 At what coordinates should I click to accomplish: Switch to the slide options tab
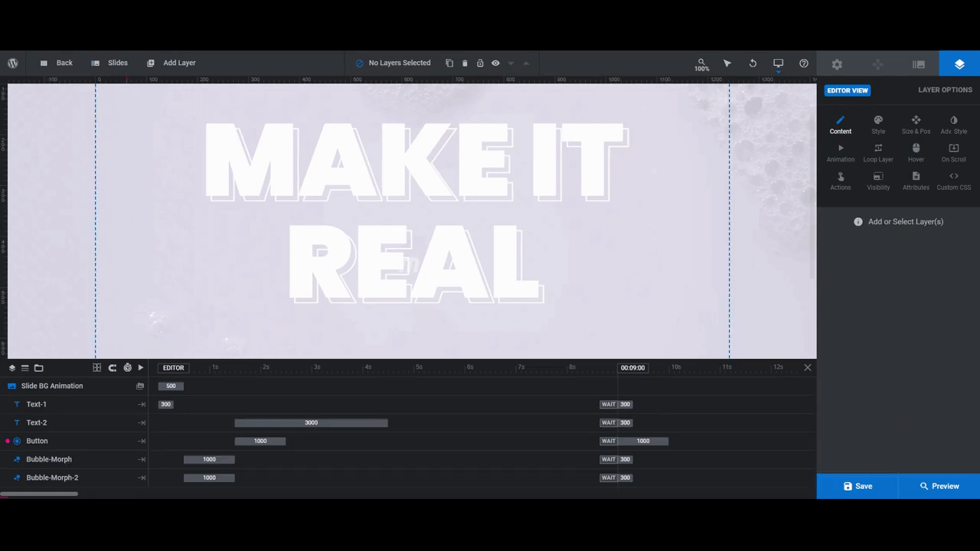[x=919, y=64]
